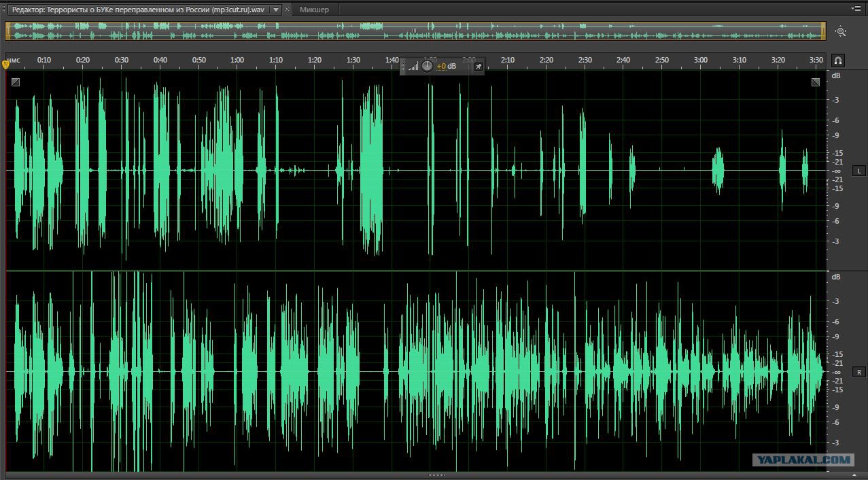Image resolution: width=868 pixels, height=480 pixels.
Task: Pin the floating volume HUD
Action: [478, 66]
